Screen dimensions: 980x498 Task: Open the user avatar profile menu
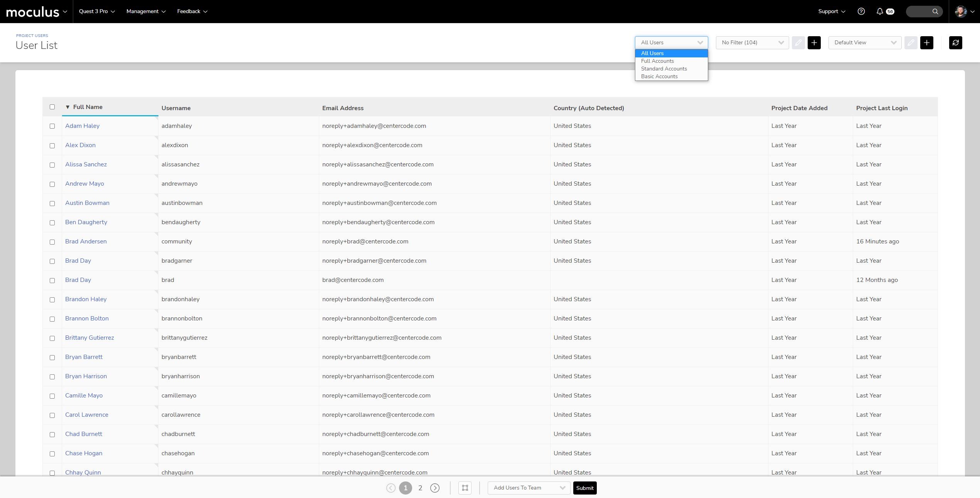click(x=961, y=12)
